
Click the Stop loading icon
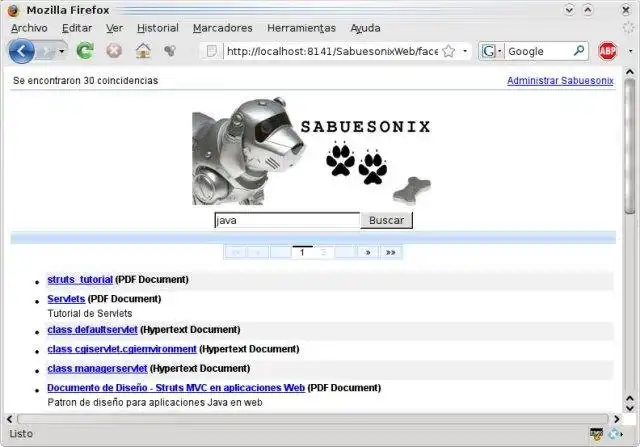click(114, 51)
